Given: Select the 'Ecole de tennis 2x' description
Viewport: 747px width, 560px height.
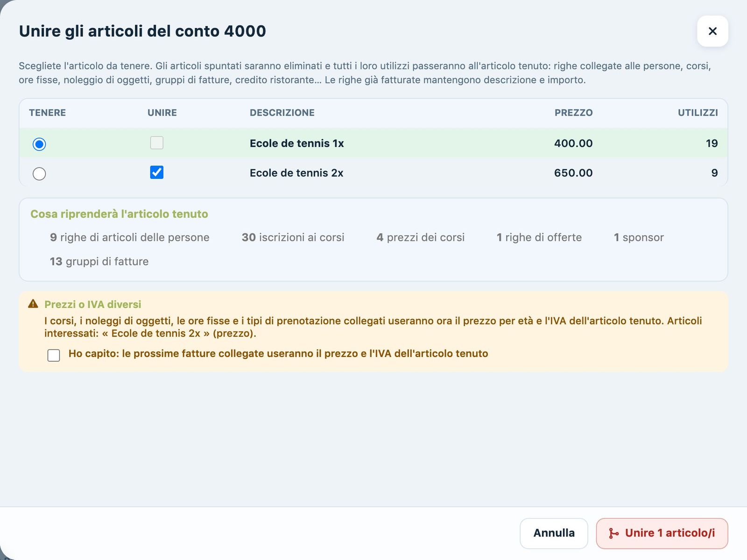Looking at the screenshot, I should point(296,173).
